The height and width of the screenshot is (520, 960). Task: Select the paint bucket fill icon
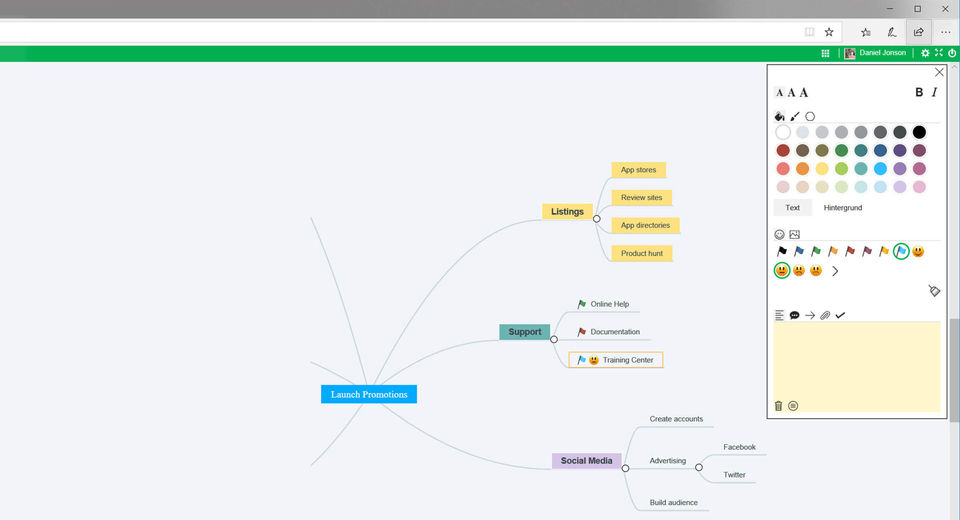[779, 116]
